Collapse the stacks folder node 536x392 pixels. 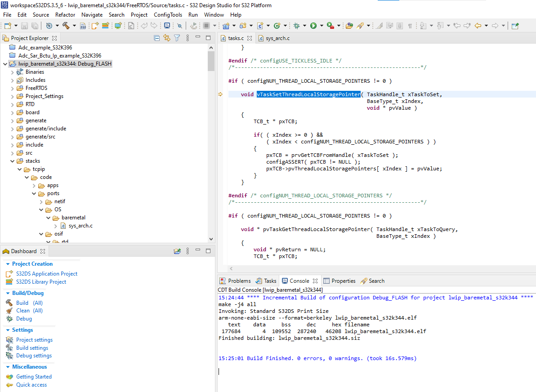click(13, 161)
